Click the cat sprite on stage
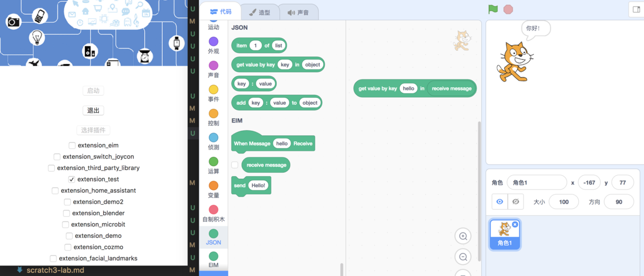The width and height of the screenshot is (644, 276). pos(514,62)
